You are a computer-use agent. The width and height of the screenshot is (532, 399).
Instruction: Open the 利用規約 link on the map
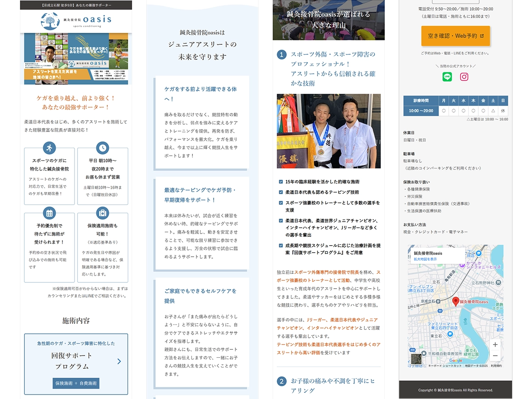(496, 366)
